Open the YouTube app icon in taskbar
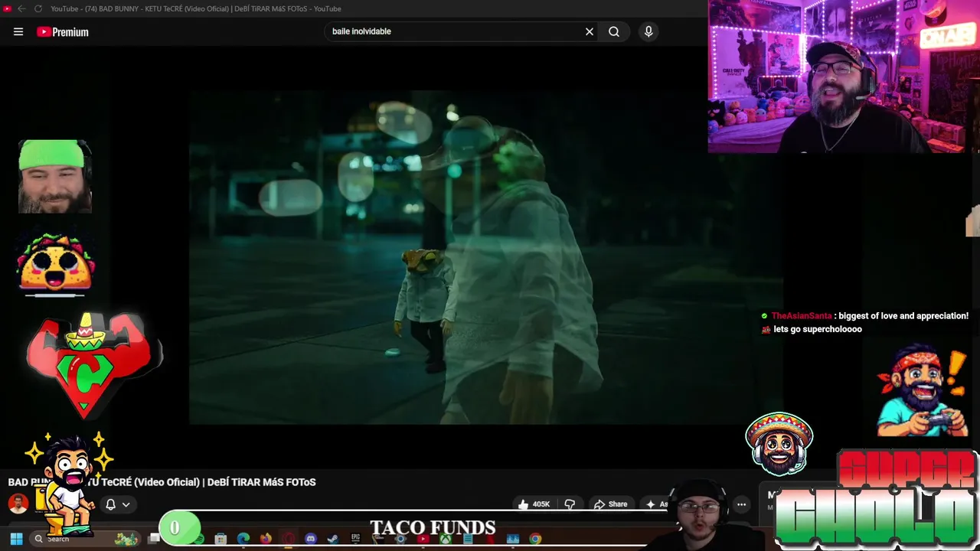980x551 pixels. coord(423,539)
